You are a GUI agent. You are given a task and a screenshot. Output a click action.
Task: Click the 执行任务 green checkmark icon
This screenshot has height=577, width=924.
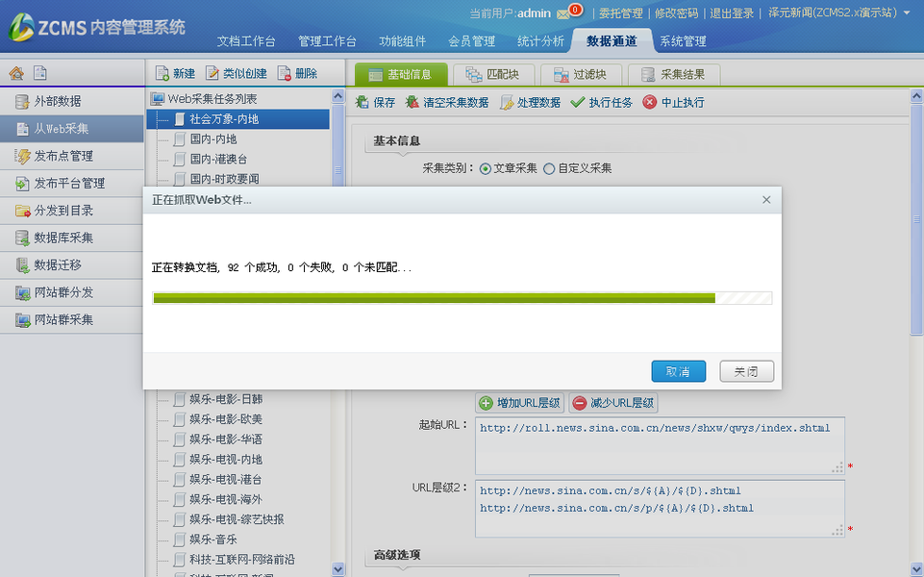point(577,102)
